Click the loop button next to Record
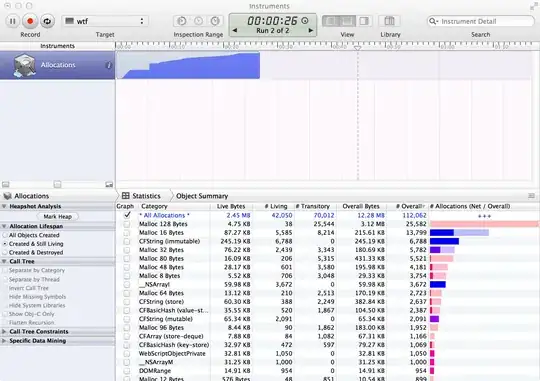Image resolution: width=540 pixels, height=381 pixels. tap(47, 21)
